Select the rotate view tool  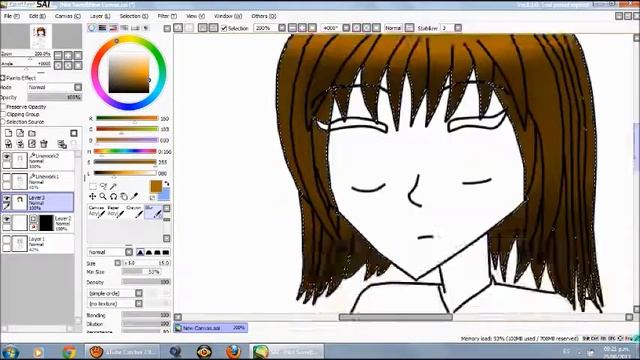click(x=113, y=197)
